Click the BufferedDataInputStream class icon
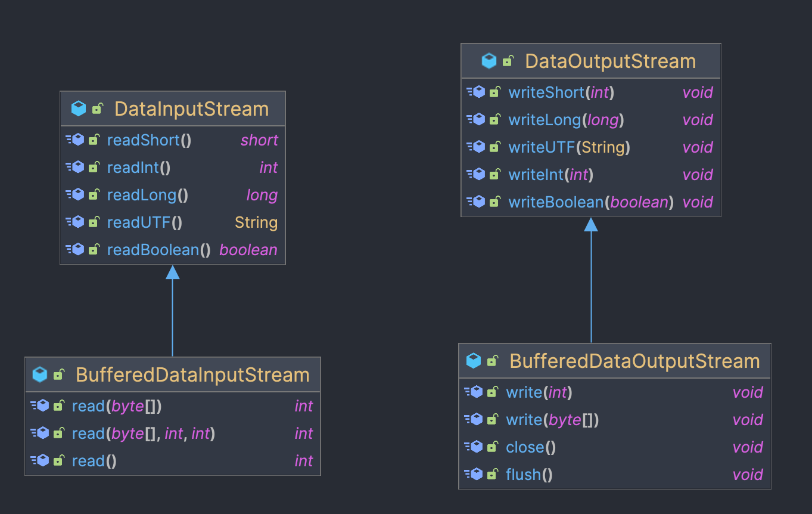 tap(39, 374)
